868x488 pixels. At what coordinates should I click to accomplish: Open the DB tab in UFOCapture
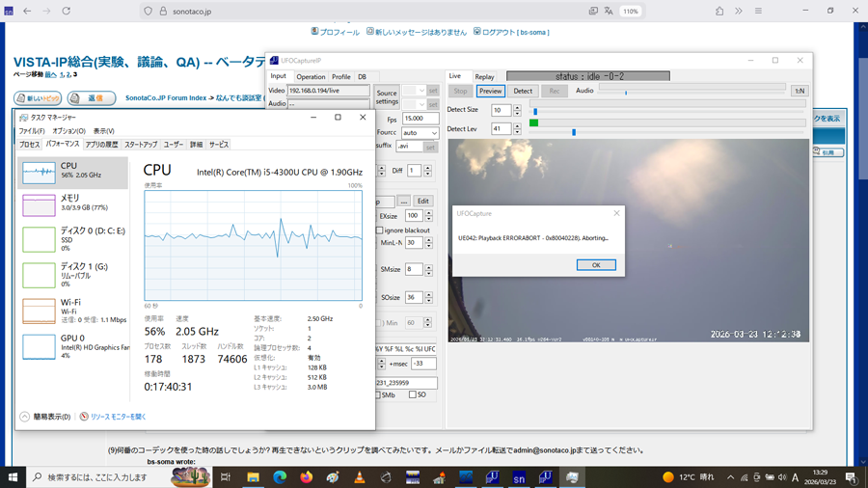click(362, 77)
